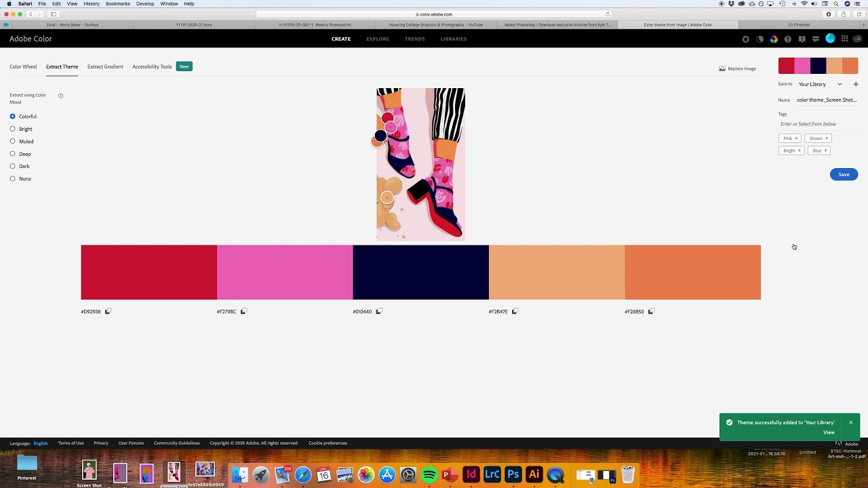Switch to Color Wheel tab
The height and width of the screenshot is (488, 868).
coord(23,66)
